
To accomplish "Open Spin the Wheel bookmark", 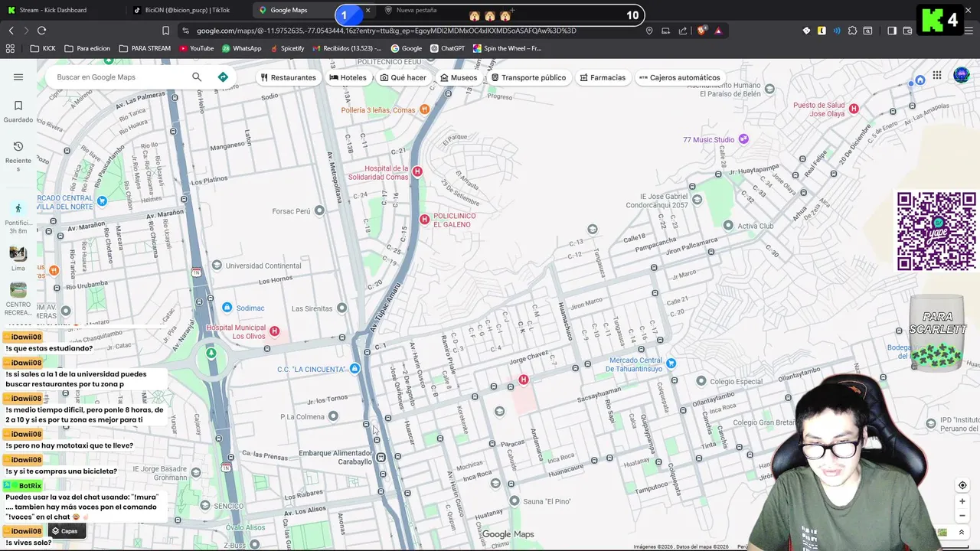I will [507, 48].
